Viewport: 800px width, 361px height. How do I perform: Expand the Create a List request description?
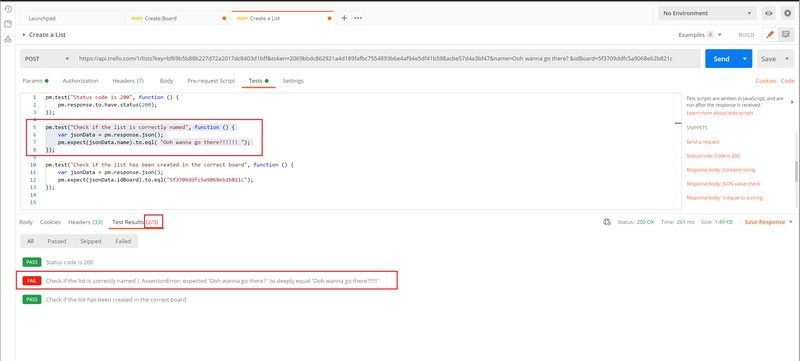(24, 35)
